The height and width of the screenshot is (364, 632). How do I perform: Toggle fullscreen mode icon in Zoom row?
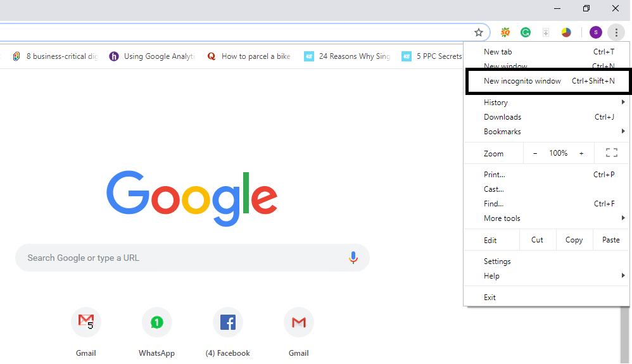click(x=612, y=153)
